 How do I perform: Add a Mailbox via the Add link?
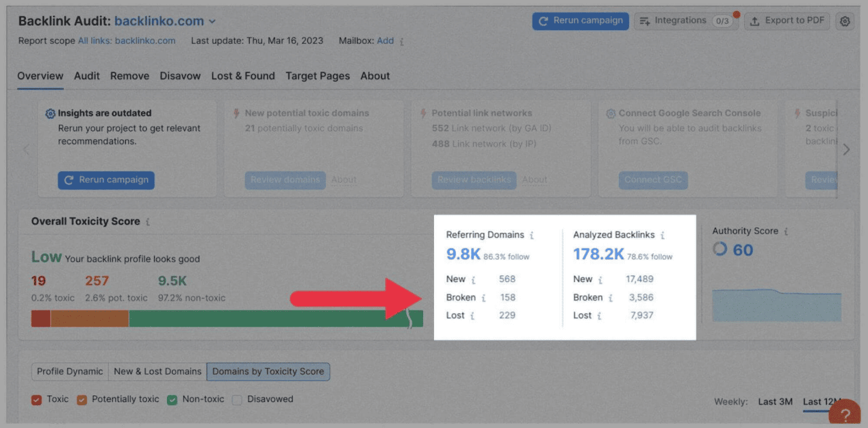385,40
